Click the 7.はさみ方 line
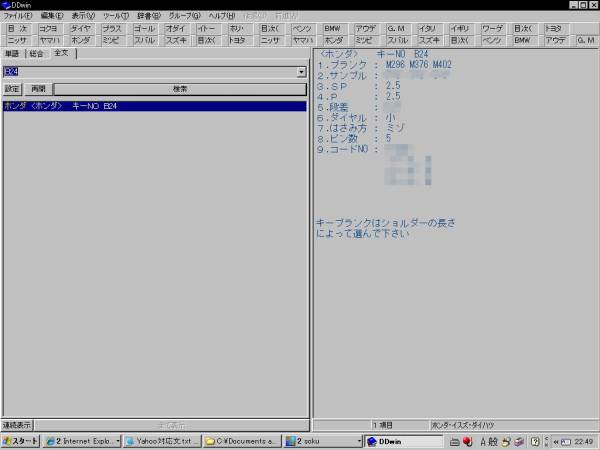This screenshot has height=450, width=600. pos(360,128)
